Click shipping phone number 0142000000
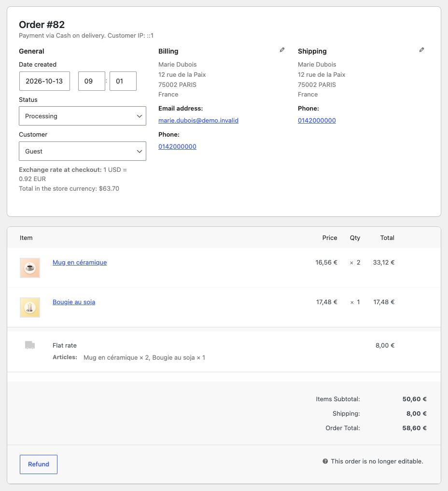This screenshot has width=448, height=491. point(317,121)
